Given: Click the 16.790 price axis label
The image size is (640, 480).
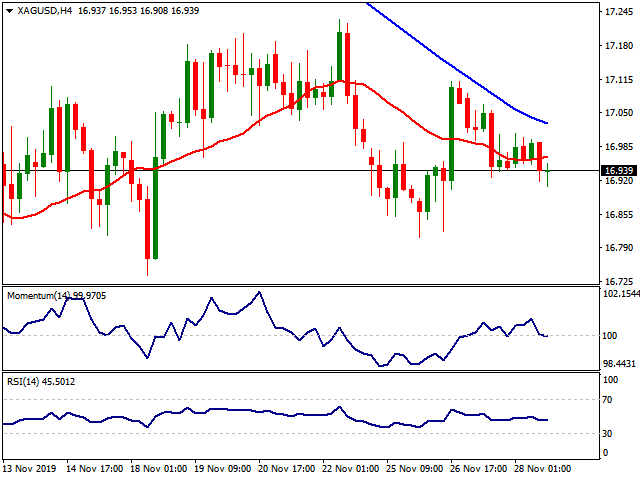Looking at the screenshot, I should (x=619, y=248).
